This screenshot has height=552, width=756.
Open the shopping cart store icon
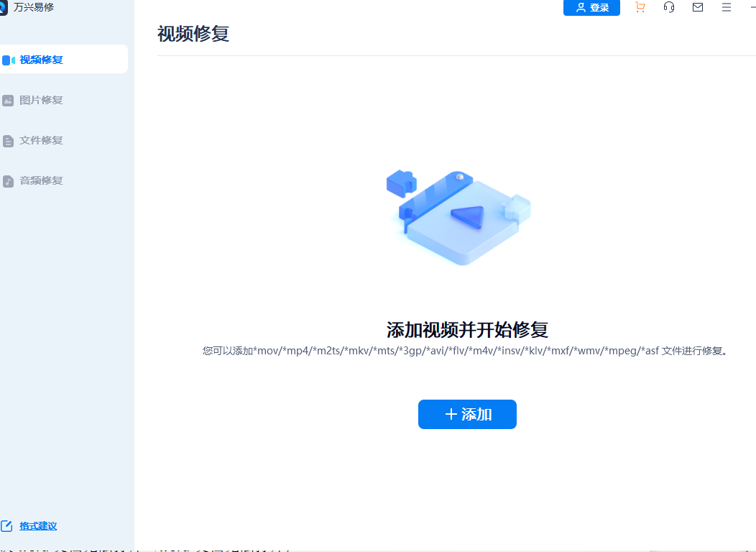tap(640, 7)
